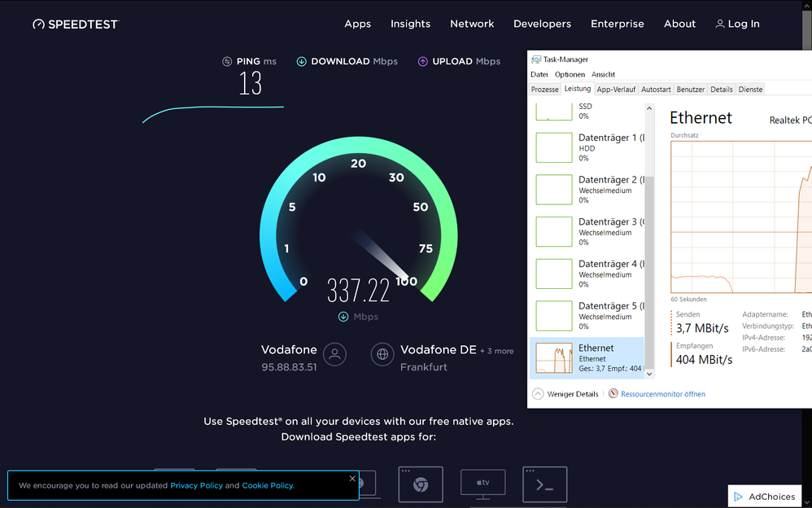Screen dimensions: 812x508
Task: Open the Privacy Policy link
Action: pos(196,486)
